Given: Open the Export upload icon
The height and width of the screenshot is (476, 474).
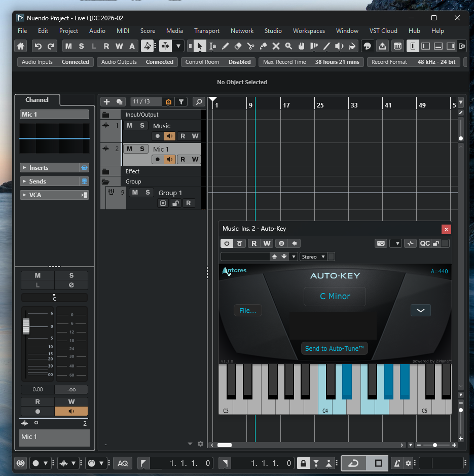Looking at the screenshot, I should (382, 46).
